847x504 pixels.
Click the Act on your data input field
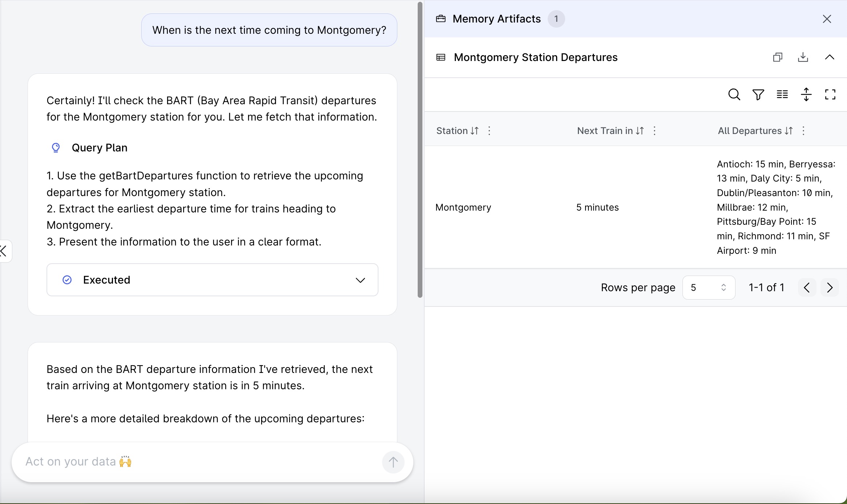pos(182,462)
